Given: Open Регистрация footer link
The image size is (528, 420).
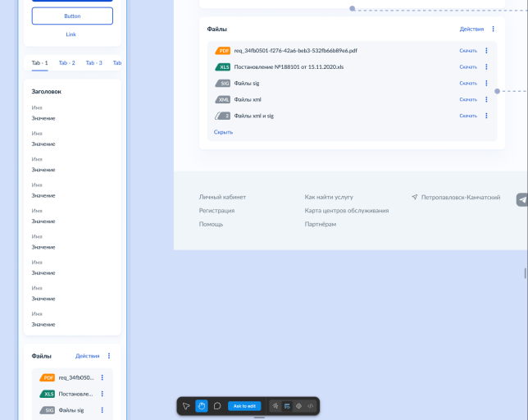Looking at the screenshot, I should pyautogui.click(x=216, y=211).
